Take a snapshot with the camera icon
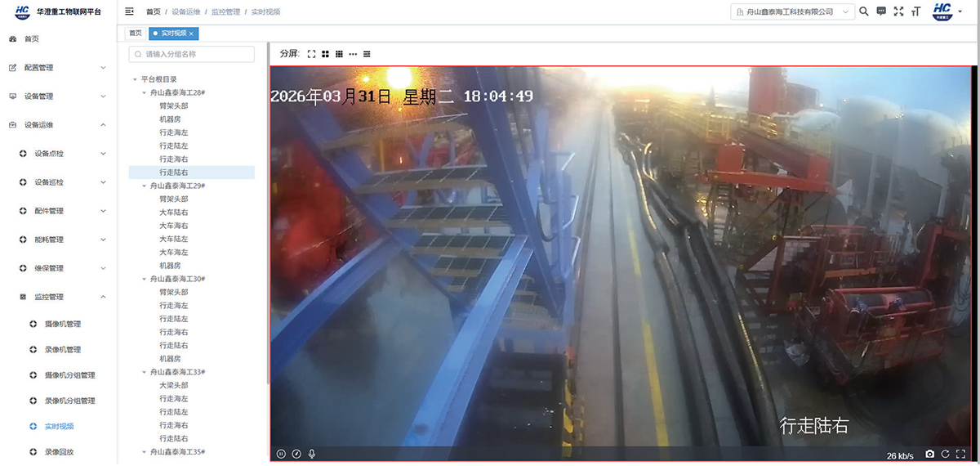The width and height of the screenshot is (980, 466). pyautogui.click(x=930, y=455)
